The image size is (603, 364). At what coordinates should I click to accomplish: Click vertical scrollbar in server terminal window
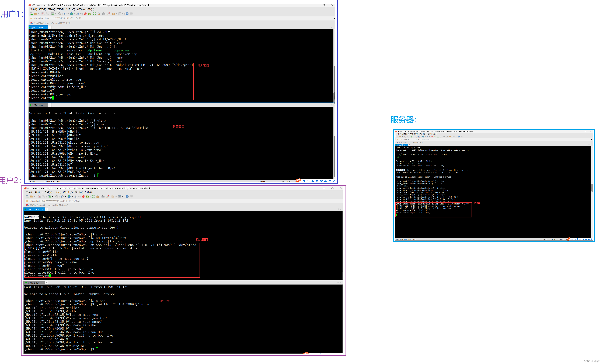[592, 192]
